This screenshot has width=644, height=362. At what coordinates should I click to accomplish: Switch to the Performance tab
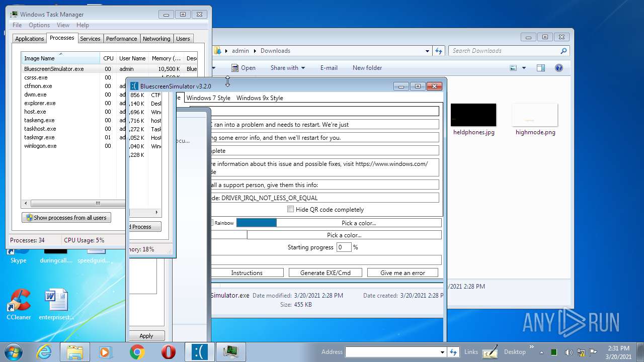pos(121,39)
